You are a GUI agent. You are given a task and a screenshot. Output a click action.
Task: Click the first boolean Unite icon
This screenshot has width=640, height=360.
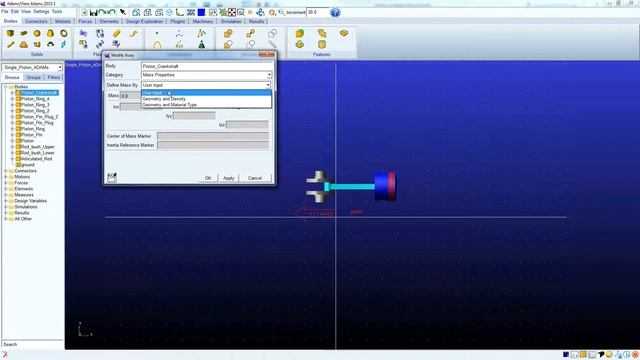(x=228, y=33)
